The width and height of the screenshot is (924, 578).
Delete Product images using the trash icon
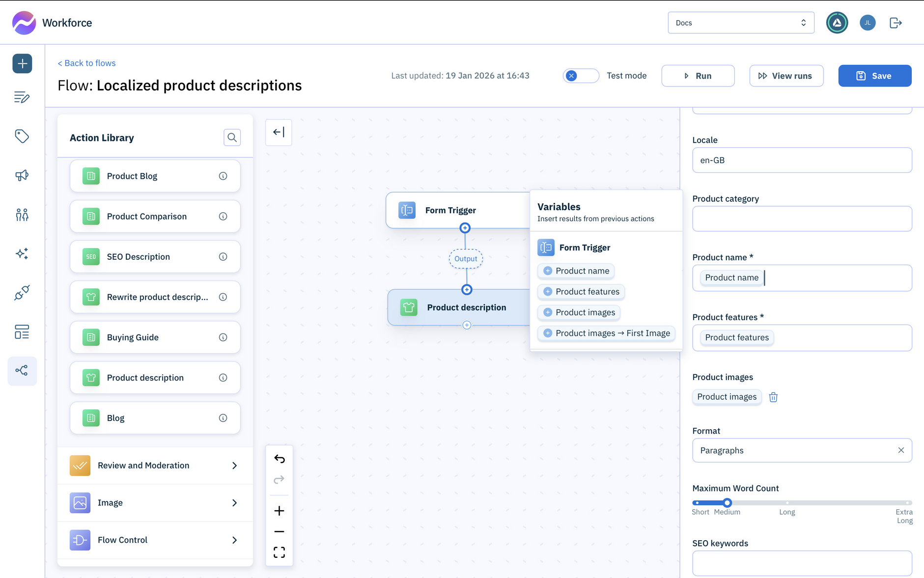(773, 397)
